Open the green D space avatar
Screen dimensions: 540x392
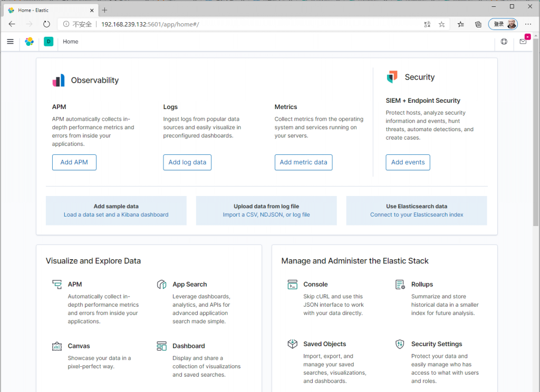[x=49, y=42]
